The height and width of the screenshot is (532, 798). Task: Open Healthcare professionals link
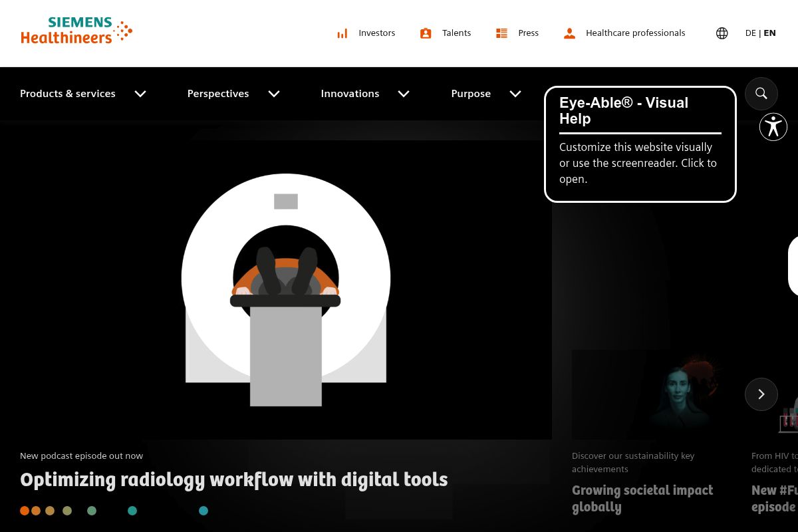click(636, 33)
